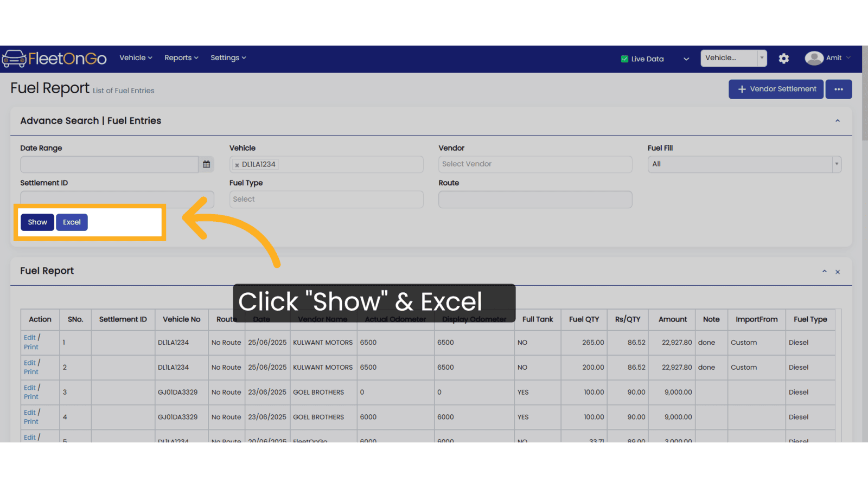
Task: Click the Amount column header
Action: pos(673,319)
